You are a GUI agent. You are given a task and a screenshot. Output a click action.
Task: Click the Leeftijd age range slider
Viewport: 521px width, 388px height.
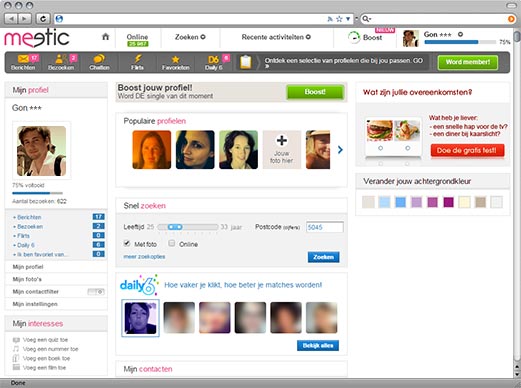pos(188,227)
